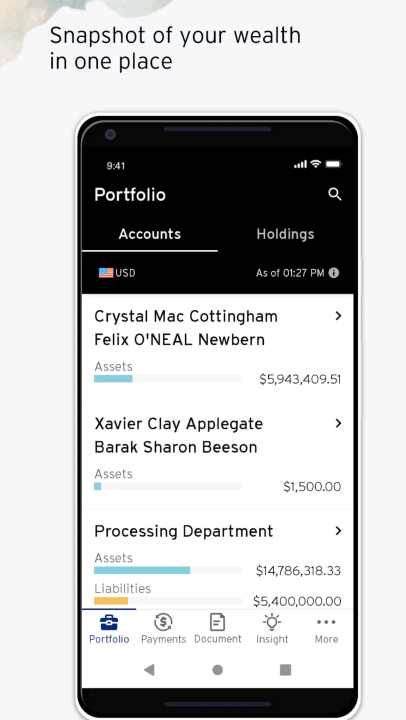This screenshot has width=406, height=720.
Task: Click the orange Liabilities bar
Action: point(111,601)
